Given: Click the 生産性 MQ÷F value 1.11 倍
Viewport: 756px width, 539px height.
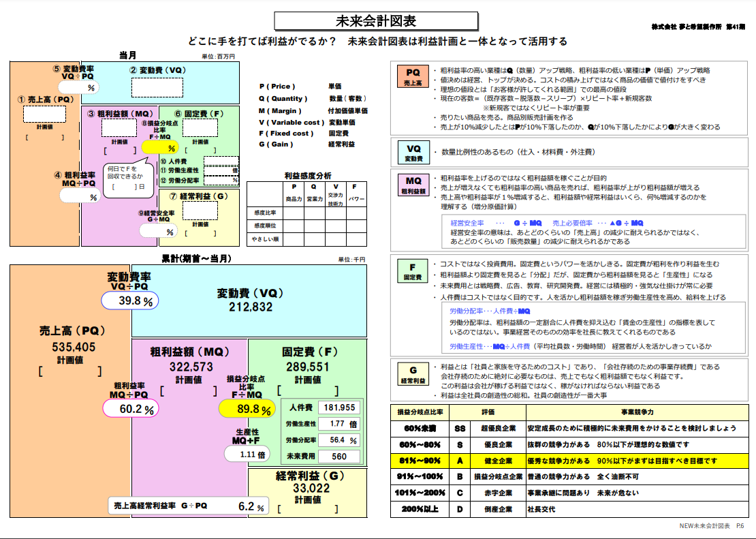Looking at the screenshot, I should 247,455.
